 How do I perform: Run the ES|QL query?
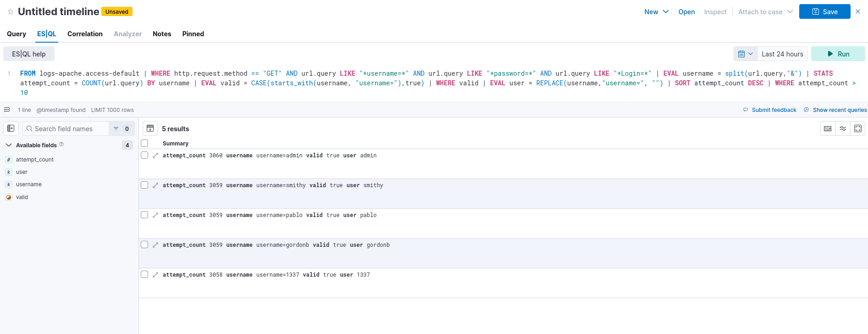click(838, 54)
